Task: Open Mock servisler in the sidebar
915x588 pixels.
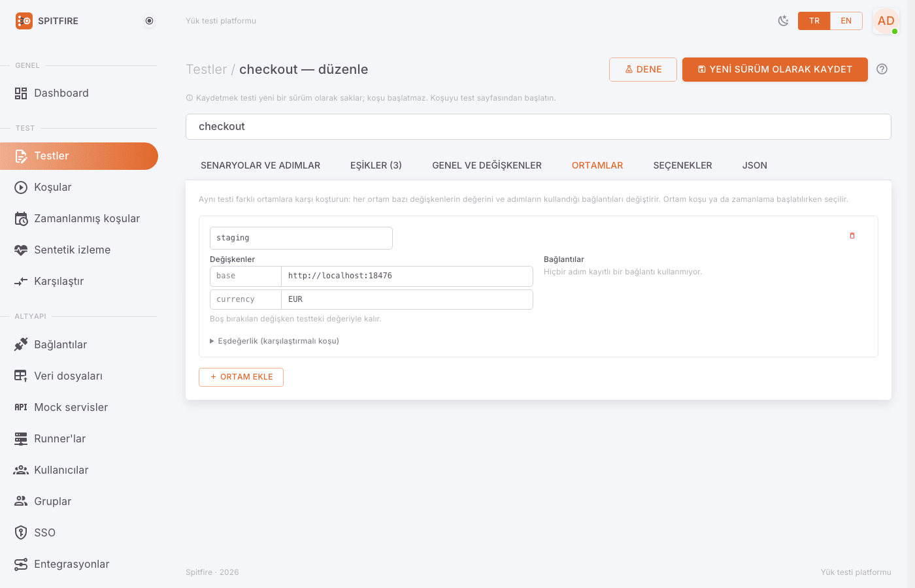Action: [x=78, y=407]
